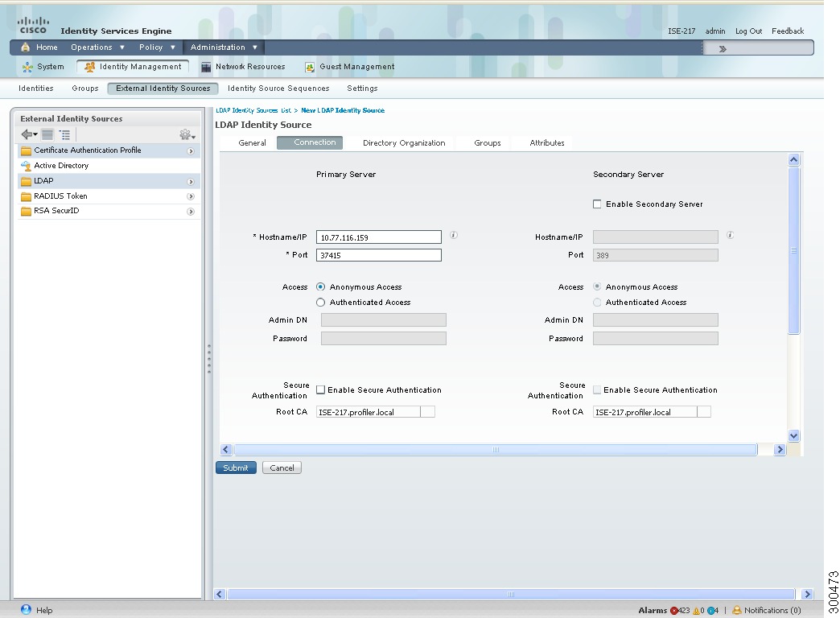Image resolution: width=840 pixels, height=618 pixels.
Task: Click the Certificate Authentication Profile folder icon
Action: (x=26, y=150)
